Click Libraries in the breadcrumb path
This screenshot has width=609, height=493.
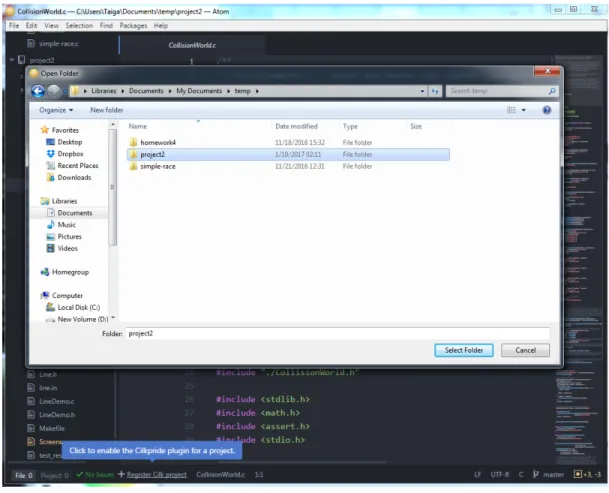[104, 91]
